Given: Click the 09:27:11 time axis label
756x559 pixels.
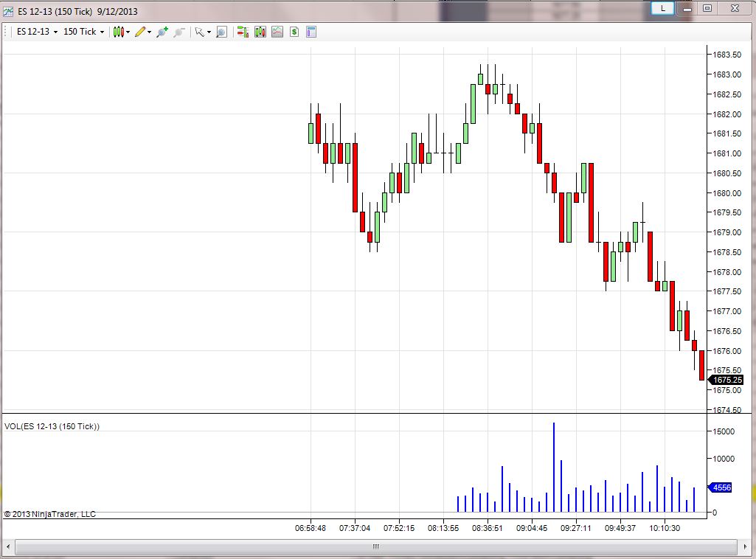Looking at the screenshot, I should pos(576,528).
